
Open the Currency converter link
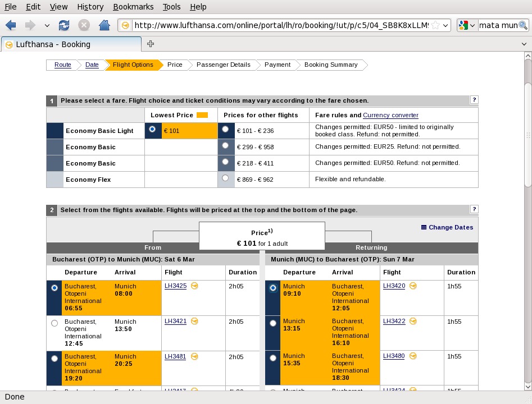click(390, 115)
